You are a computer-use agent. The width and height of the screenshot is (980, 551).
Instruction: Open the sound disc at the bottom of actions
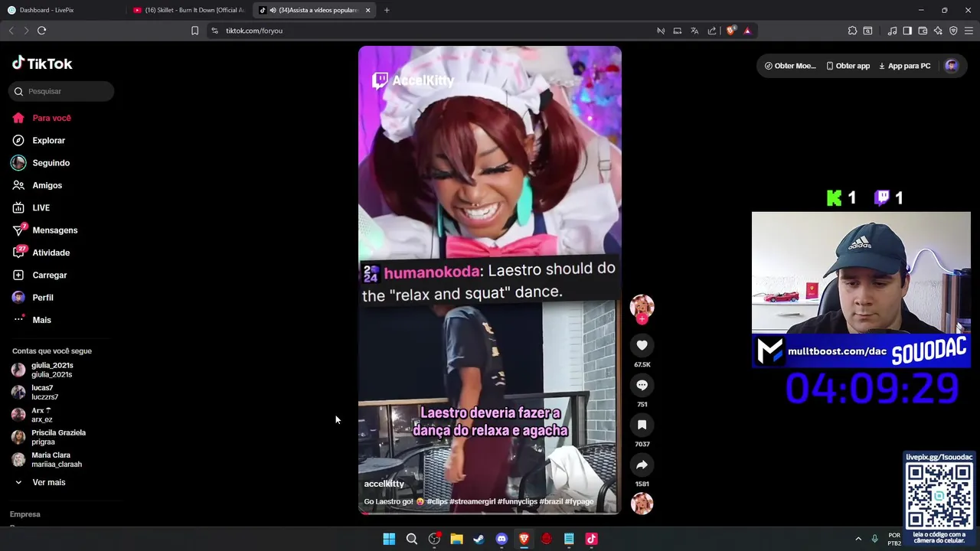click(642, 504)
